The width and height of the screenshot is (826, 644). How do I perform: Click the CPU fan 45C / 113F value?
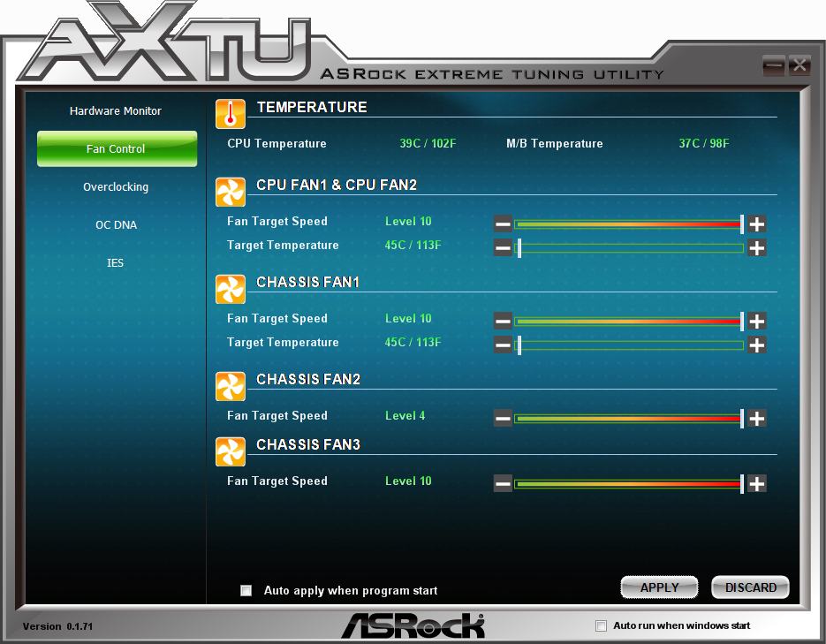[x=413, y=245]
